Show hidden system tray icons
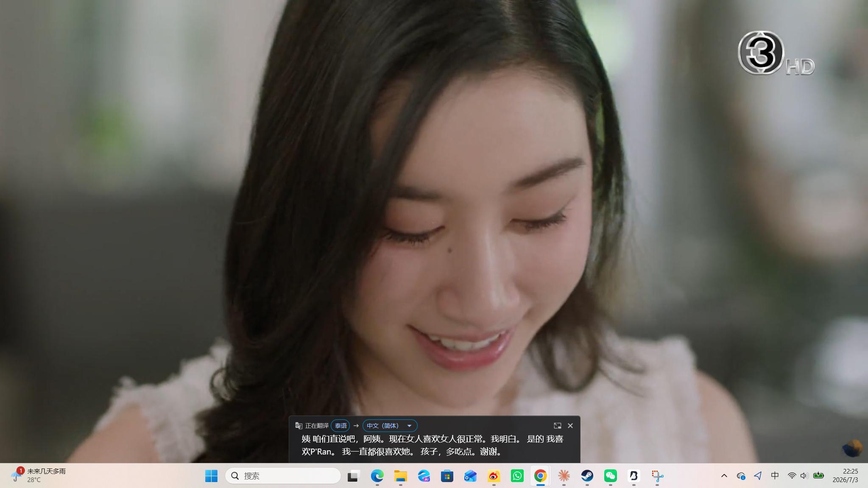The image size is (868, 488). (724, 476)
